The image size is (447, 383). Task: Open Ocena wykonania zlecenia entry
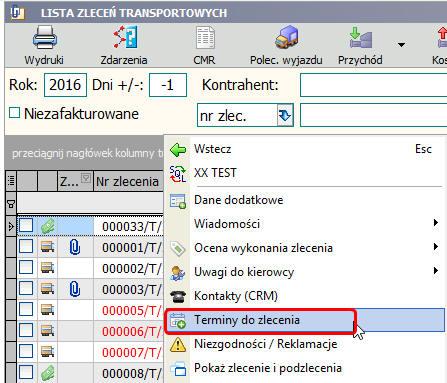pos(263,248)
